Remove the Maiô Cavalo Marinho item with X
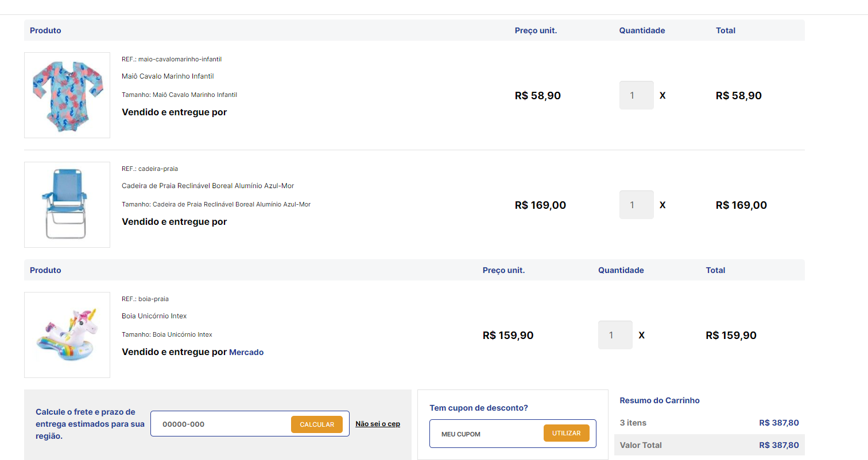This screenshot has width=868, height=460. click(x=662, y=96)
